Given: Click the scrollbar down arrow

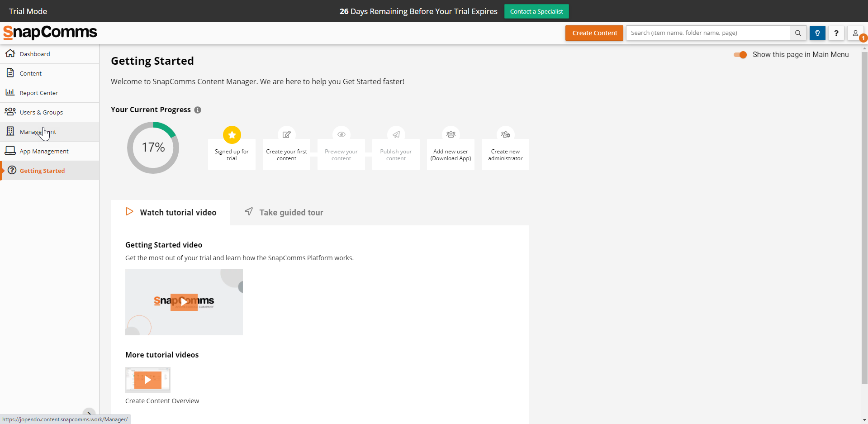Looking at the screenshot, I should [864, 420].
